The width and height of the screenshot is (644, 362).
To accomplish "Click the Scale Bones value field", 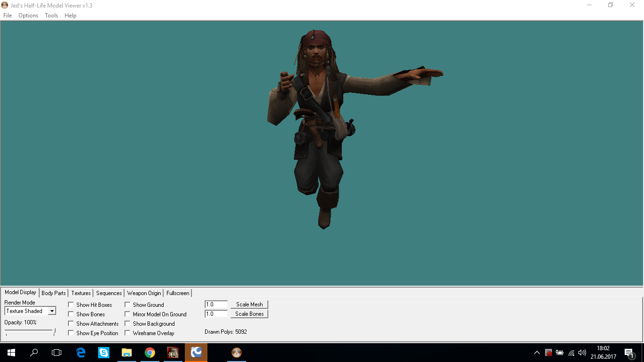I will 216,314.
